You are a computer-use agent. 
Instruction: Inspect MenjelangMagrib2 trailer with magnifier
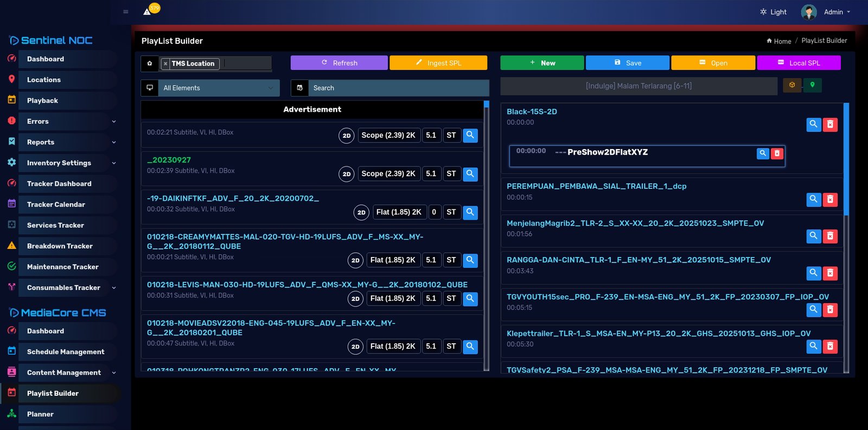(x=813, y=236)
